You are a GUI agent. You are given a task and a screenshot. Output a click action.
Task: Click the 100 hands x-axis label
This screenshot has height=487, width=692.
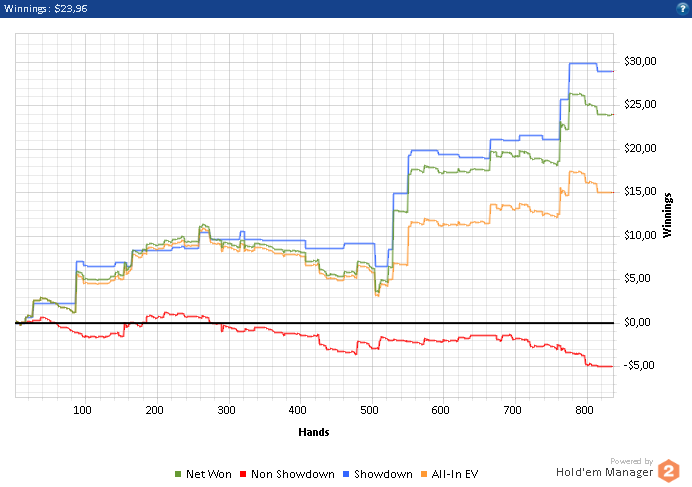[x=82, y=410]
